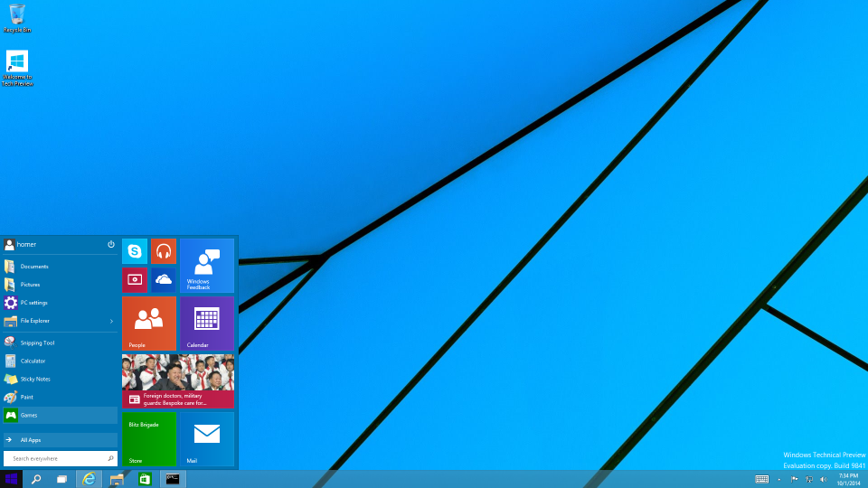
Task: Open the People tile
Action: click(149, 324)
